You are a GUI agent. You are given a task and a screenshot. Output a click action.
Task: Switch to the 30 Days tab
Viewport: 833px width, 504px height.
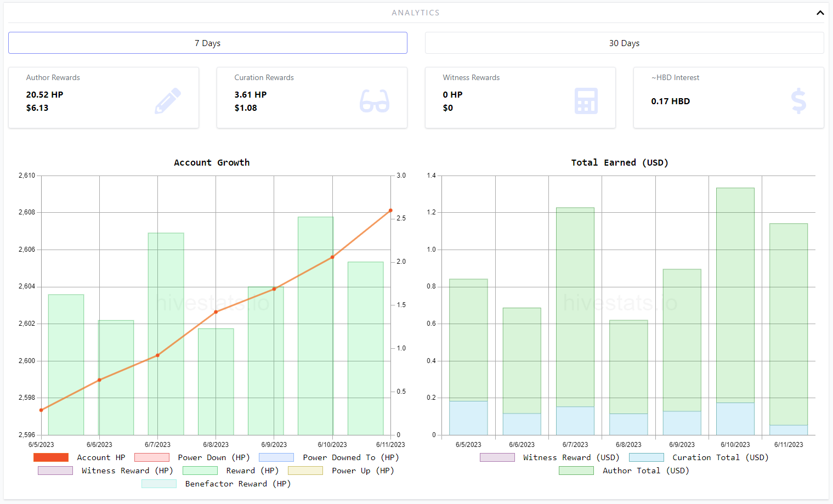pyautogui.click(x=624, y=43)
